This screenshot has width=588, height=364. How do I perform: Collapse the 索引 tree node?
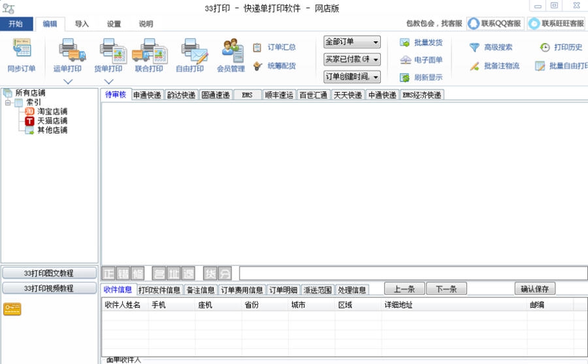[x=8, y=103]
